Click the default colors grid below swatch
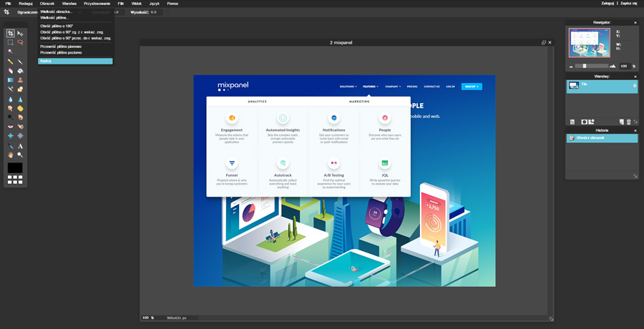The height and width of the screenshot is (329, 644). click(15, 180)
